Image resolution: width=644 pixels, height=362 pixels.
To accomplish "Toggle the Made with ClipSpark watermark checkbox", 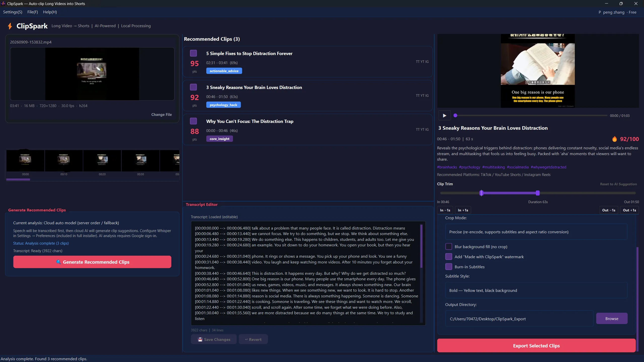I will click(x=449, y=257).
